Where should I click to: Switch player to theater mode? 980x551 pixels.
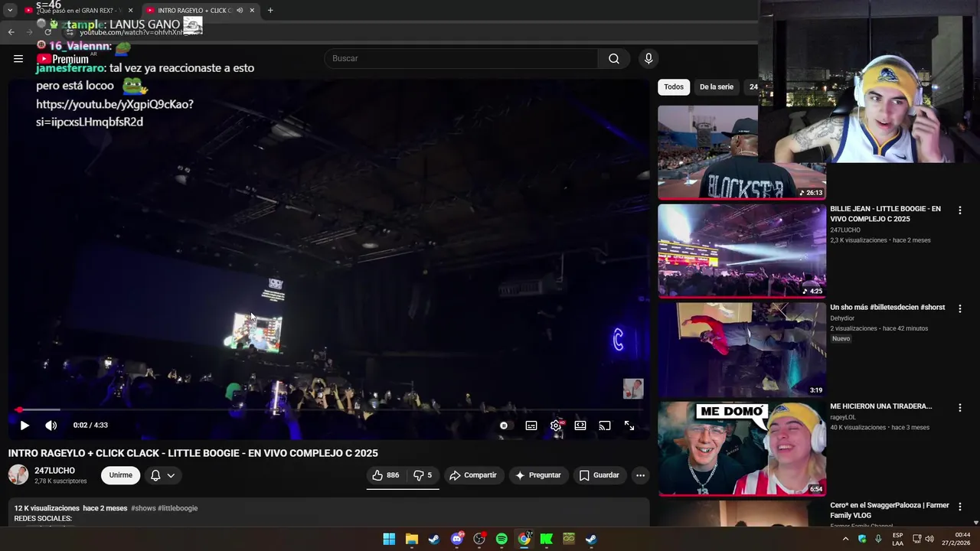(580, 425)
